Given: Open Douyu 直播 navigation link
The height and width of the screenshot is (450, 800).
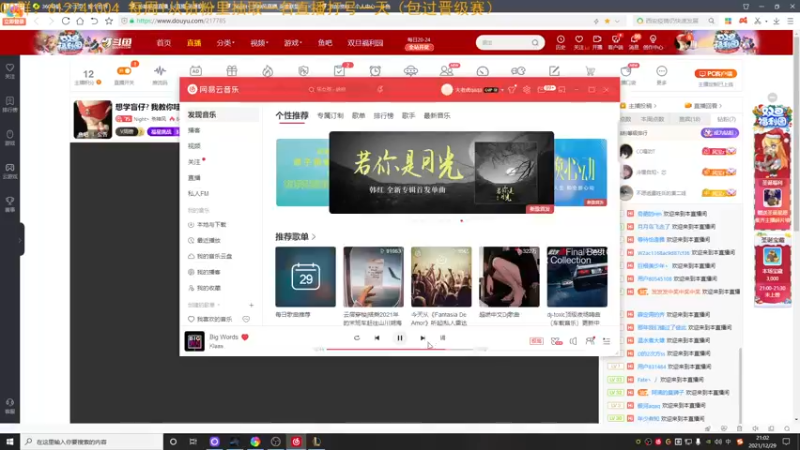Looking at the screenshot, I should tap(194, 43).
